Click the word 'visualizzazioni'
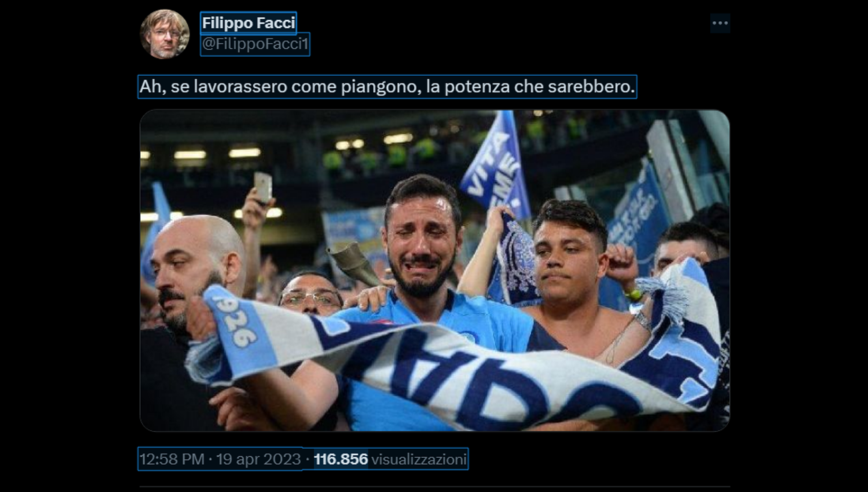The width and height of the screenshot is (868, 492). coord(419,460)
